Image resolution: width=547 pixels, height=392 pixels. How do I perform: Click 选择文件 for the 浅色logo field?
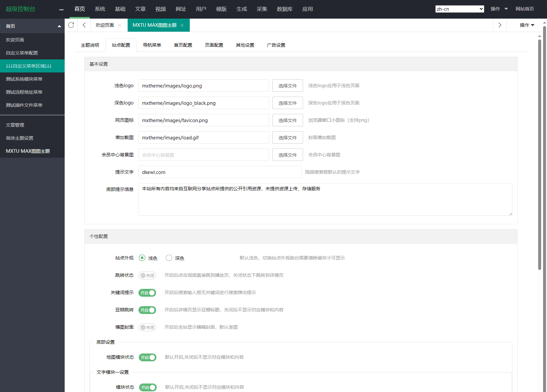pyautogui.click(x=287, y=85)
